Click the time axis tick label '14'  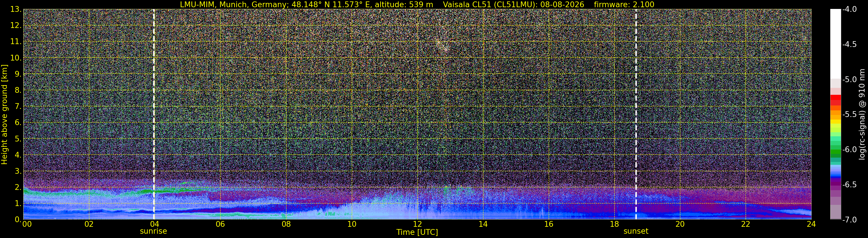[x=483, y=224]
